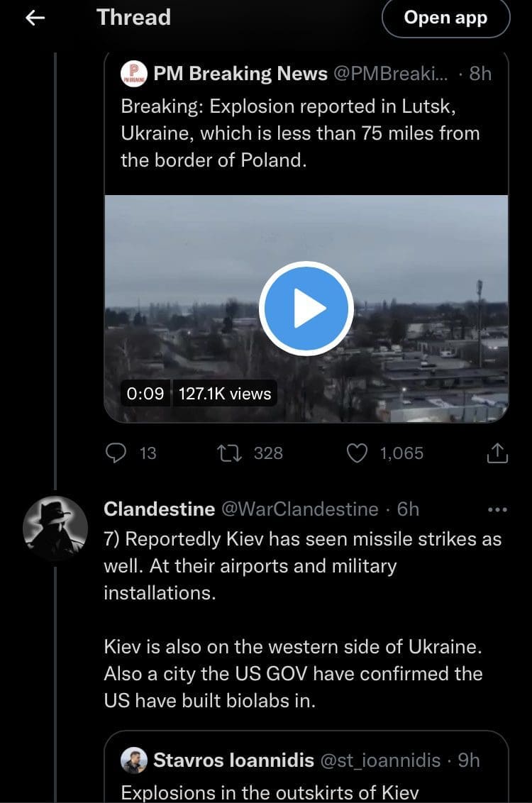Image resolution: width=532 pixels, height=803 pixels.
Task: Open the three-dot menu on Clandestine's tweet
Action: pyautogui.click(x=498, y=509)
